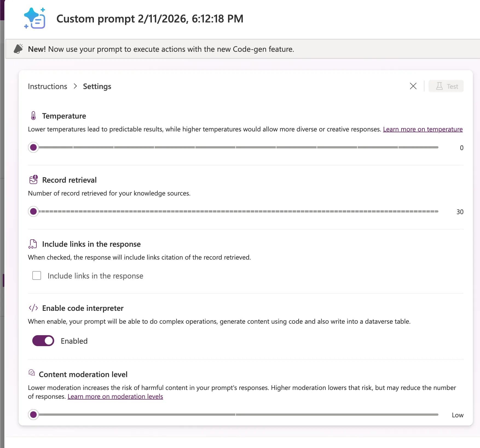The width and height of the screenshot is (480, 448).
Task: Close the Settings panel with X
Action: [x=413, y=86]
